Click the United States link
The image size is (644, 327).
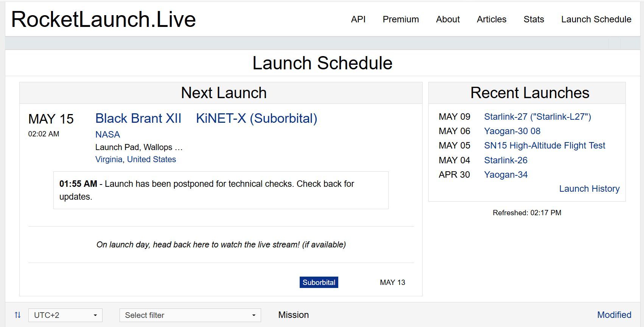151,160
